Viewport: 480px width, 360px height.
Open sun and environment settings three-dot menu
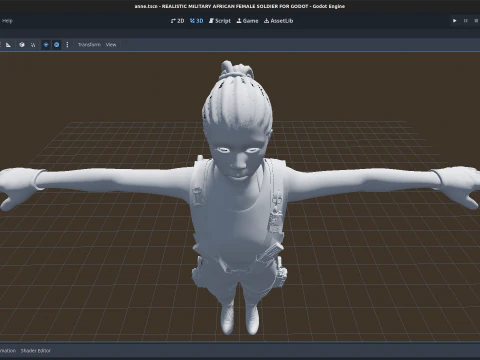tap(67, 45)
